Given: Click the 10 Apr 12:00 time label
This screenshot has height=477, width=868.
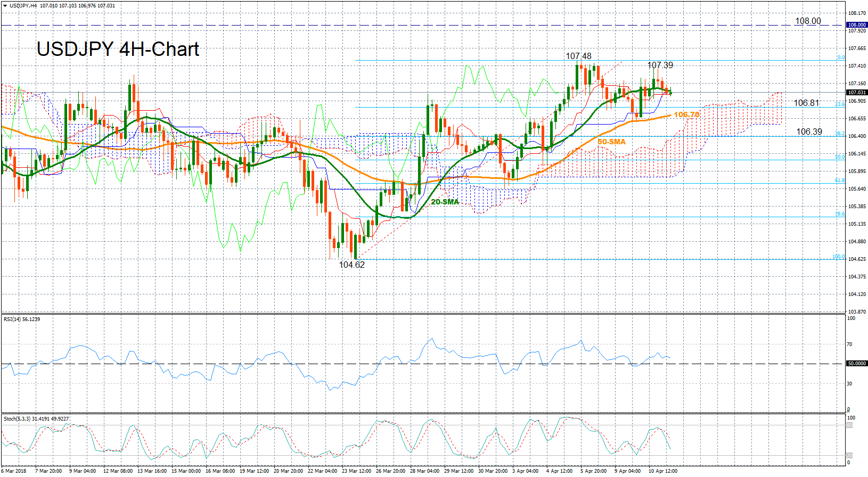Looking at the screenshot, I should click(x=662, y=471).
